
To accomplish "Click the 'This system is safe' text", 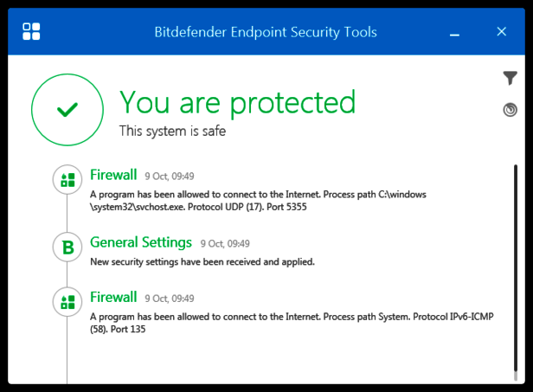I will pyautogui.click(x=172, y=132).
